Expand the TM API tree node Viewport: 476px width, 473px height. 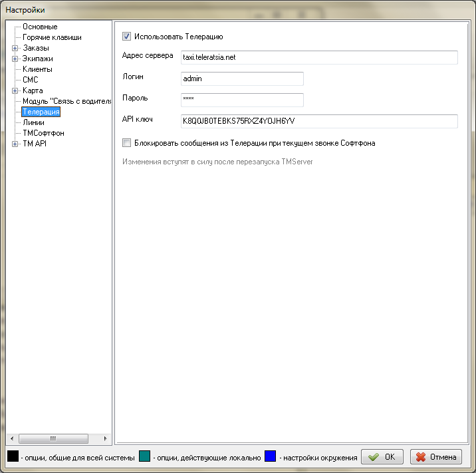15,144
